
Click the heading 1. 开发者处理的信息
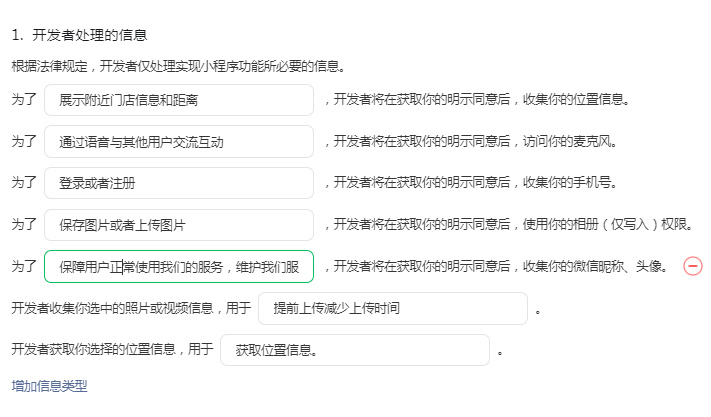click(x=79, y=35)
